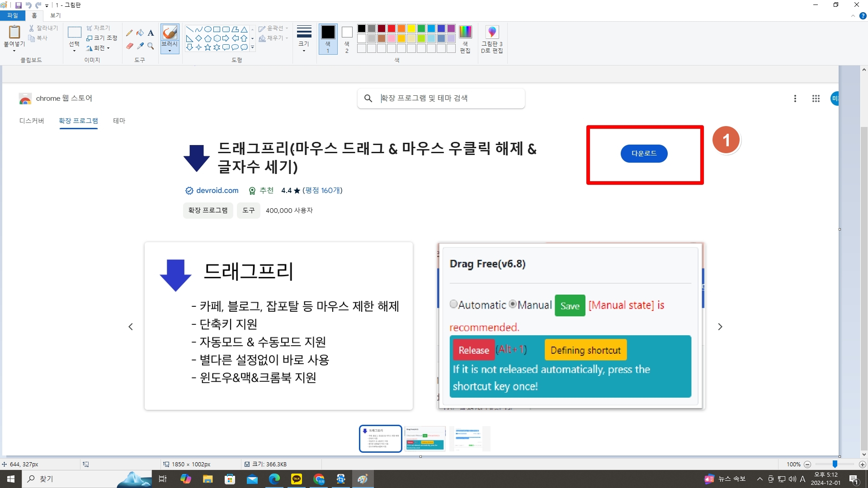Activate 색 2 (Color 2) selector
This screenshot has width=868, height=488.
click(347, 39)
